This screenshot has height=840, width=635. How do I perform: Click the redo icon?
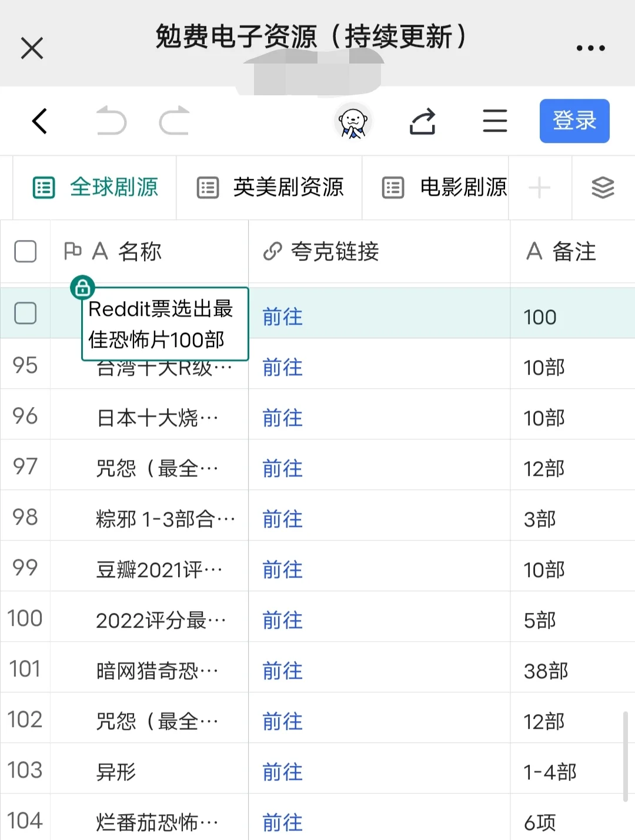click(173, 121)
